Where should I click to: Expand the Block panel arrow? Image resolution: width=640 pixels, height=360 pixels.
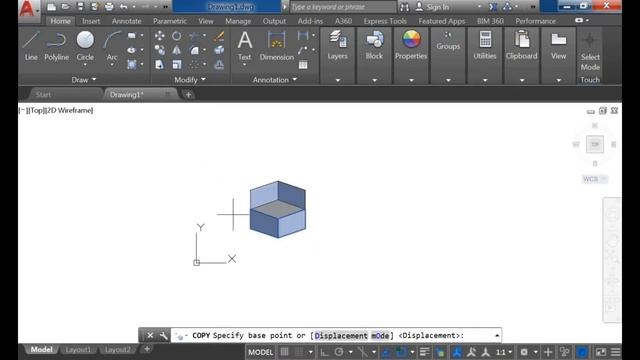[x=374, y=80]
